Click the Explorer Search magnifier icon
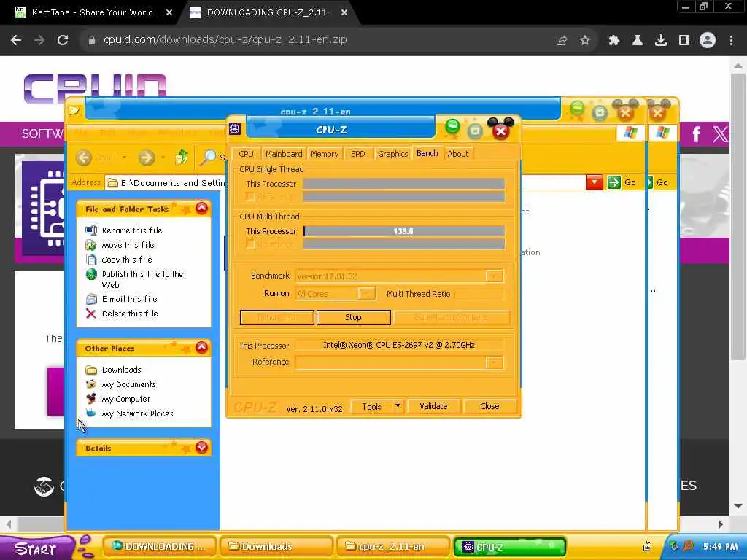 point(208,157)
